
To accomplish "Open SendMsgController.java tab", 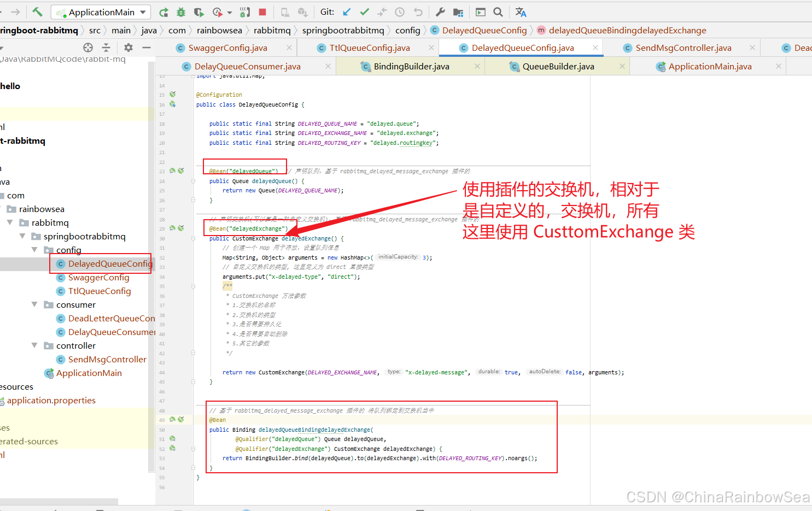I will click(x=684, y=48).
